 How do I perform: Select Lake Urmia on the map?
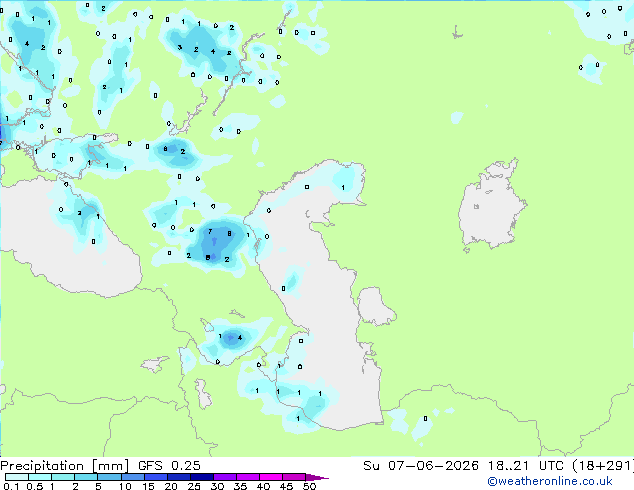203,394
